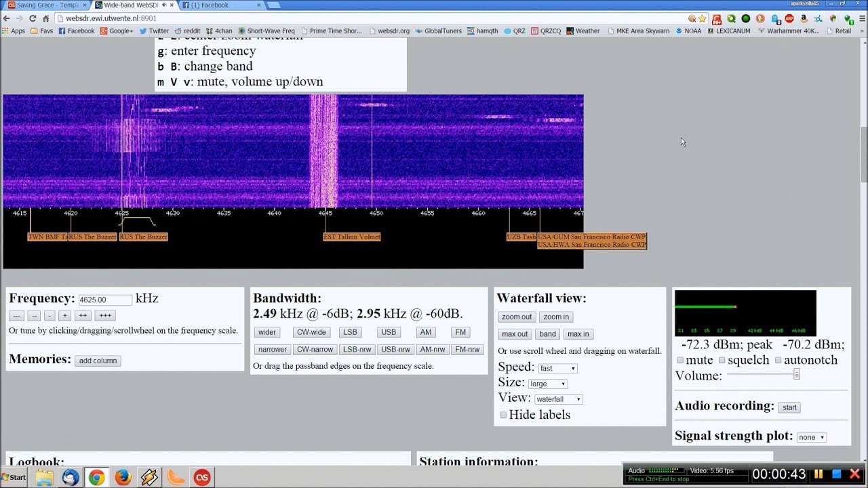Image resolution: width=868 pixels, height=488 pixels.
Task: Bookmark this page with the star
Action: 703,18
